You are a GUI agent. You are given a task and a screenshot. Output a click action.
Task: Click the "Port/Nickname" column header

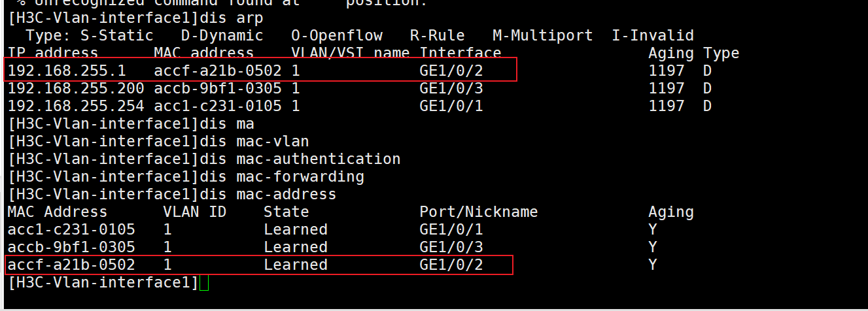click(x=478, y=212)
